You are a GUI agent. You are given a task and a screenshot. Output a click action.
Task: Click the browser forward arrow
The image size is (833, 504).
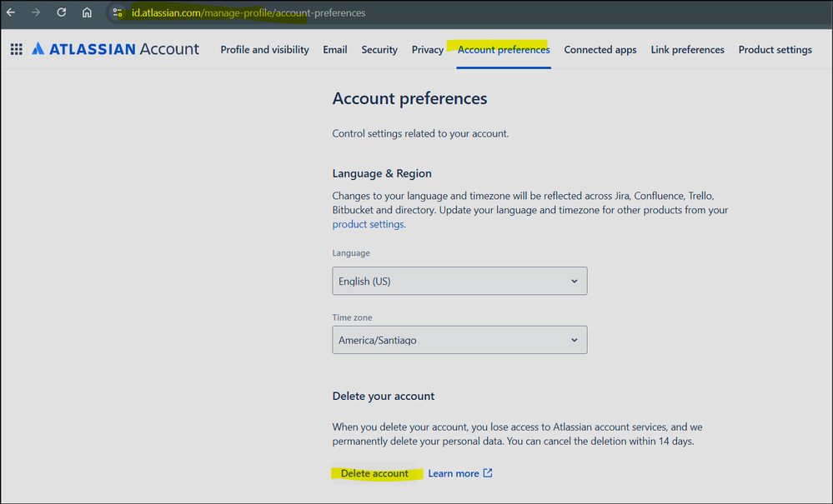[35, 12]
